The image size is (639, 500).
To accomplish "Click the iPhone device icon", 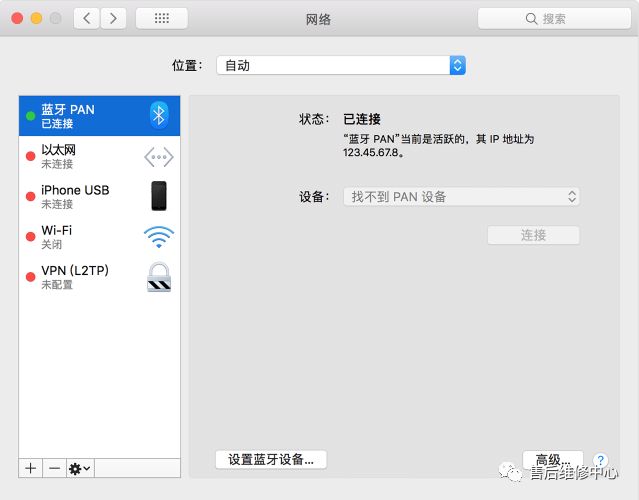I will (x=159, y=196).
